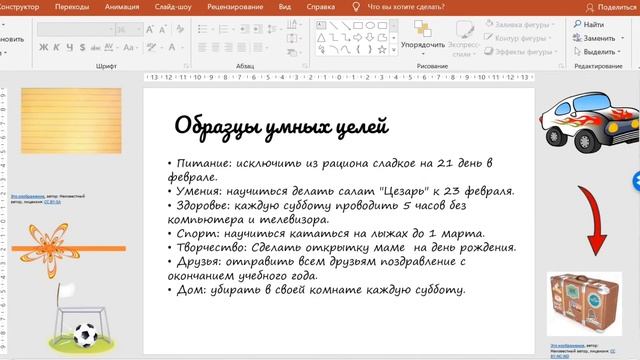This screenshot has width=640, height=360.
Task: Open character spacing AV dropdown
Action: tap(110, 47)
